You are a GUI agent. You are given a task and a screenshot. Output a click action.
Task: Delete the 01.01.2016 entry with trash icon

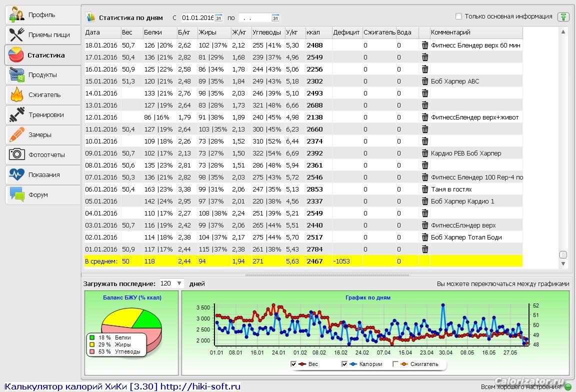coord(424,249)
